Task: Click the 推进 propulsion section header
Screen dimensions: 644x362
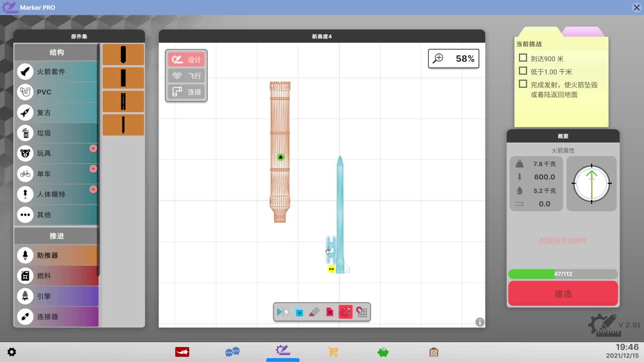Action: [x=56, y=236]
